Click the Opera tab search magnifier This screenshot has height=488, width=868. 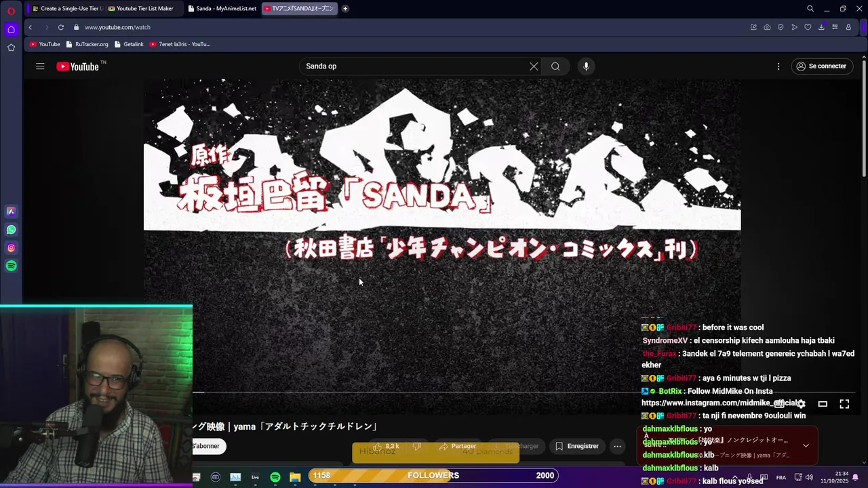[x=810, y=9]
